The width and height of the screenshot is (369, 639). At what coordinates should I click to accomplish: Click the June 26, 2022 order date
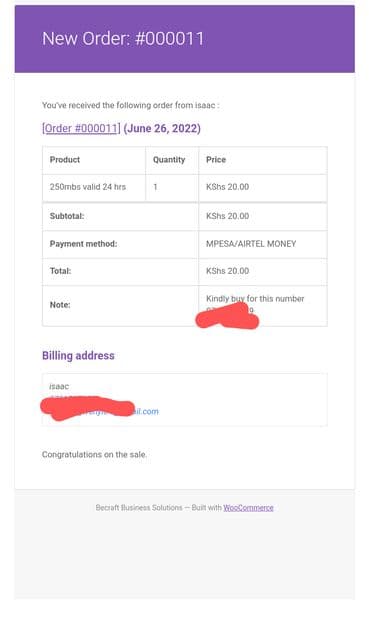click(x=162, y=128)
